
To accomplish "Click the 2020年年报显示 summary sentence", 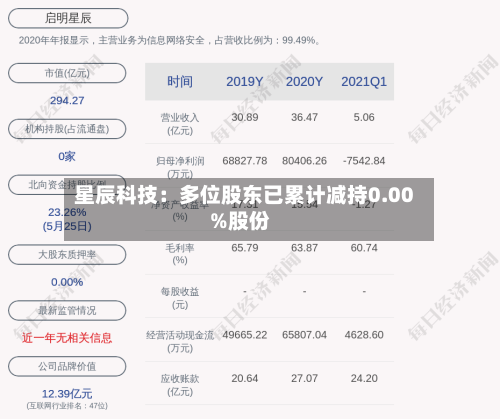I will (169, 40).
